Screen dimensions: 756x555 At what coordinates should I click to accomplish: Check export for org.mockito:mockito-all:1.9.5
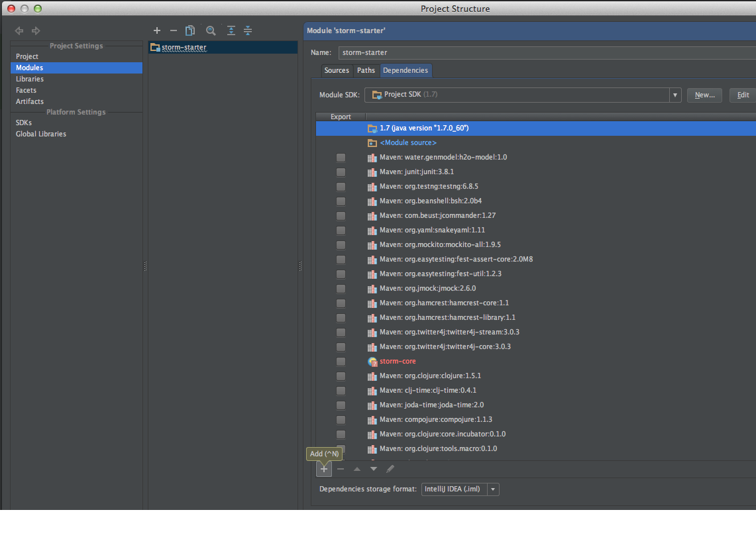pyautogui.click(x=341, y=245)
